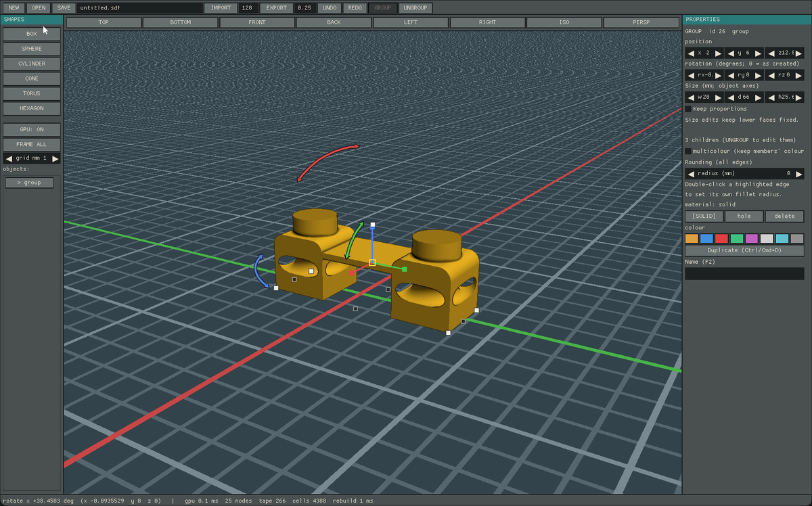Screen dimensions: 812x506
Task: Click the Name (F2) input field
Action: tap(744, 273)
